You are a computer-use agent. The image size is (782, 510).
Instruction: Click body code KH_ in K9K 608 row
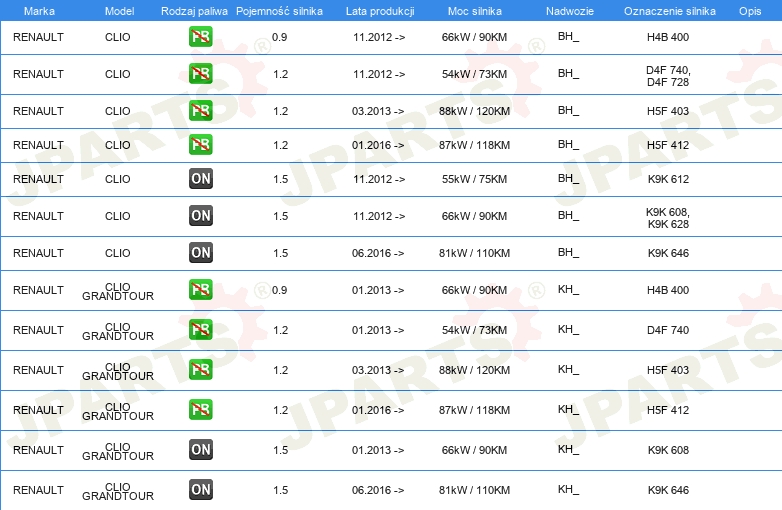tap(569, 449)
